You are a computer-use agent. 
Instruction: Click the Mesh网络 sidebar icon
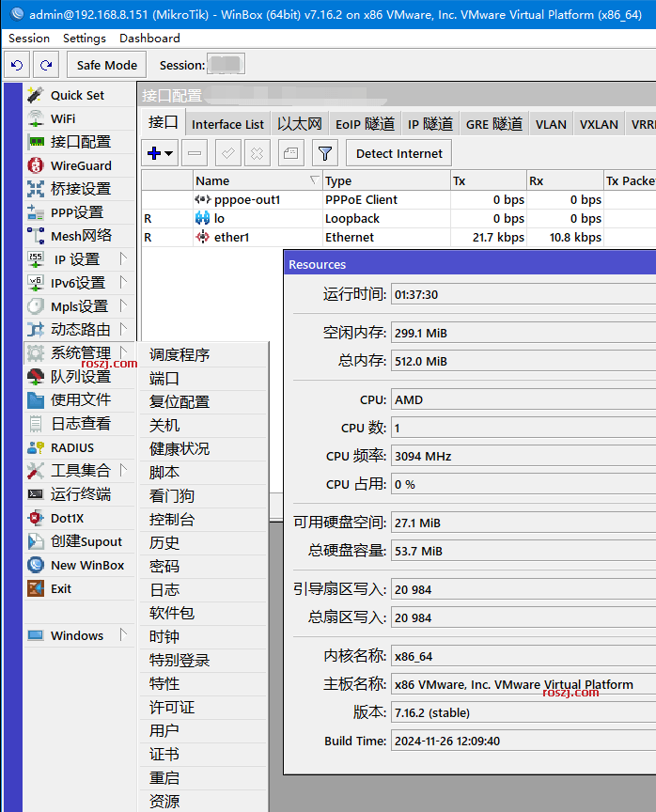pyautogui.click(x=35, y=236)
